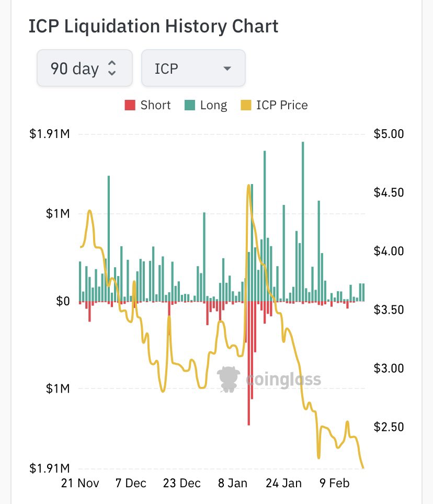Click the "ICP Price" legend text label
The width and height of the screenshot is (433, 504).
tap(282, 105)
